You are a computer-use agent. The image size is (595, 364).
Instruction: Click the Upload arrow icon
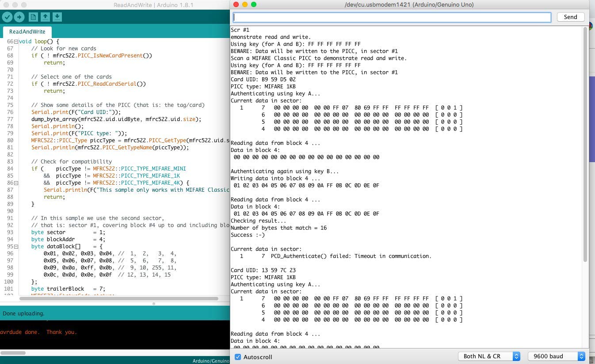19,17
